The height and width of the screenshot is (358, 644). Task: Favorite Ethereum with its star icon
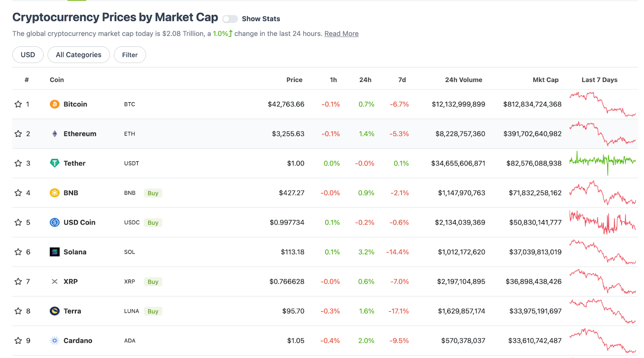(18, 134)
